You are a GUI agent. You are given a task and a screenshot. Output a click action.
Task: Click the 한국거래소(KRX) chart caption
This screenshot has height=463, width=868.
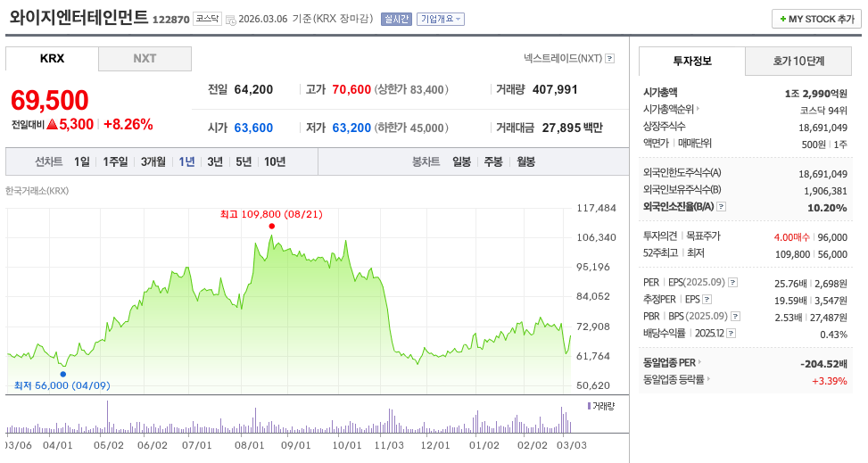(37, 191)
